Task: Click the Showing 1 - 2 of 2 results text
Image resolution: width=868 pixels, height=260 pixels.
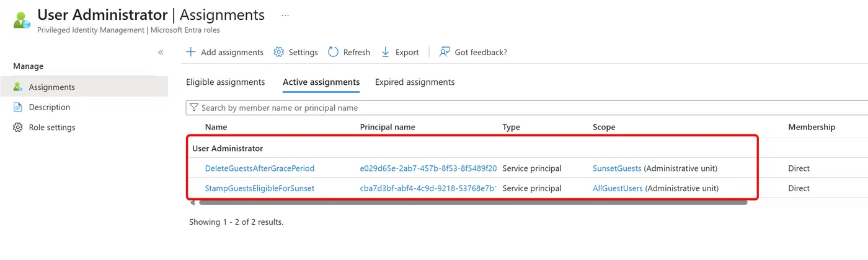Action: click(x=236, y=222)
